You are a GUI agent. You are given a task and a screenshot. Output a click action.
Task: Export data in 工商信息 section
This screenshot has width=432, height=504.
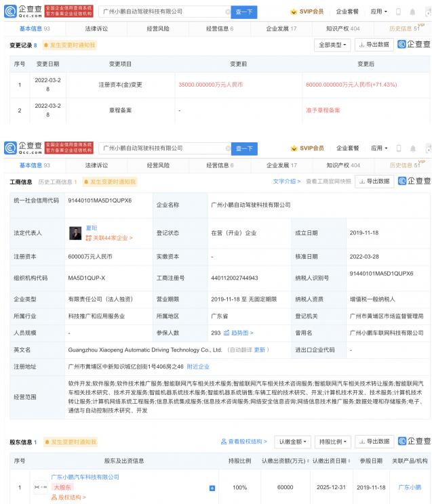[374, 182]
